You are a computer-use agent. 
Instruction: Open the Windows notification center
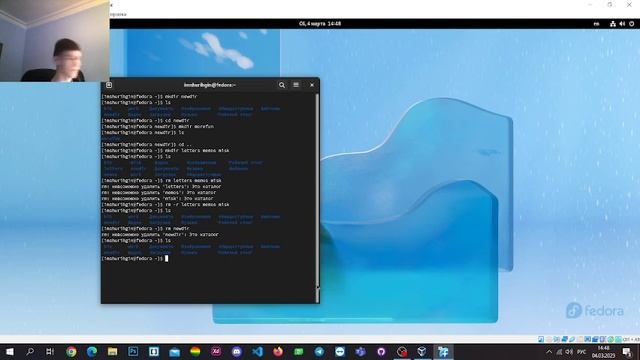(x=627, y=352)
